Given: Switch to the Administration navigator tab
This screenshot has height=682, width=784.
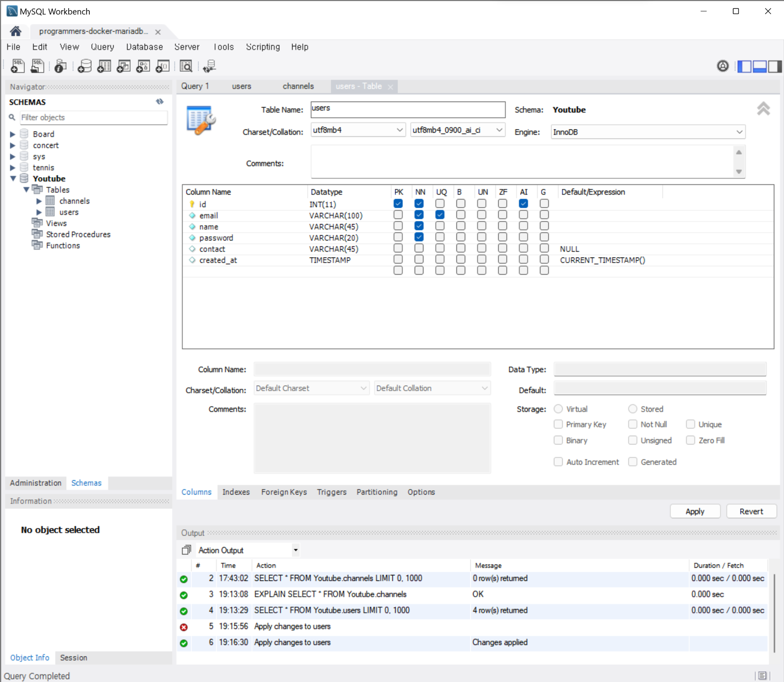Looking at the screenshot, I should (36, 483).
